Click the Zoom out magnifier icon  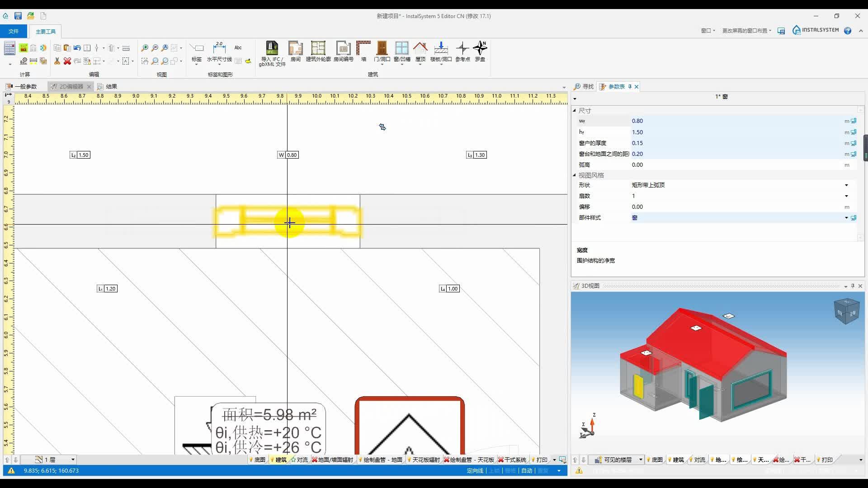(155, 48)
